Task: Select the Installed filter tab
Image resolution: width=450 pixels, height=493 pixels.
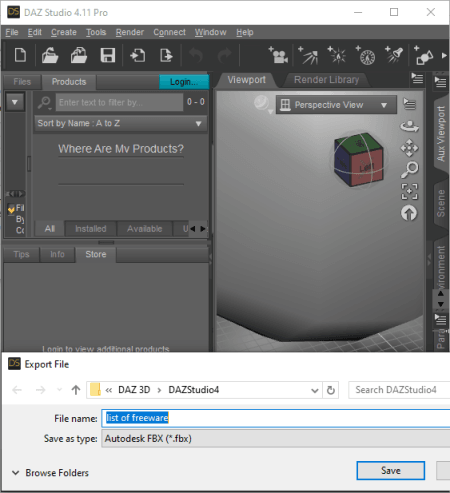Action: pyautogui.click(x=91, y=229)
